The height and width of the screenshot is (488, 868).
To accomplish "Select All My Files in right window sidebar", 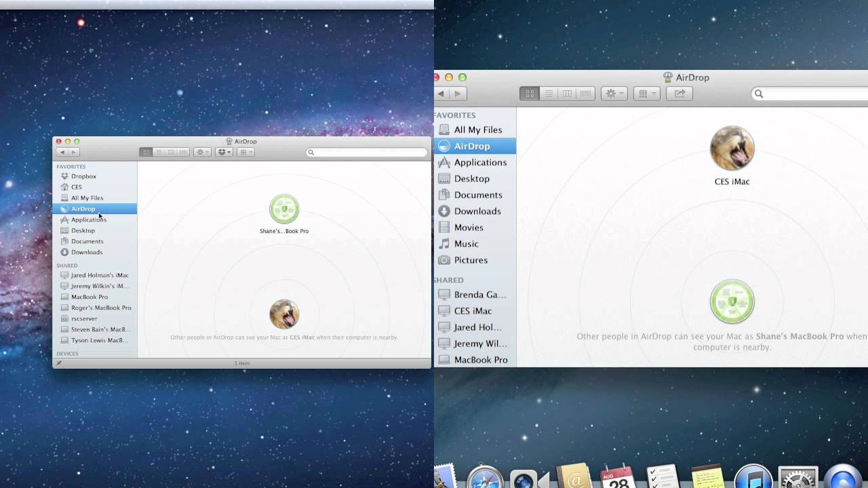I will 475,129.
